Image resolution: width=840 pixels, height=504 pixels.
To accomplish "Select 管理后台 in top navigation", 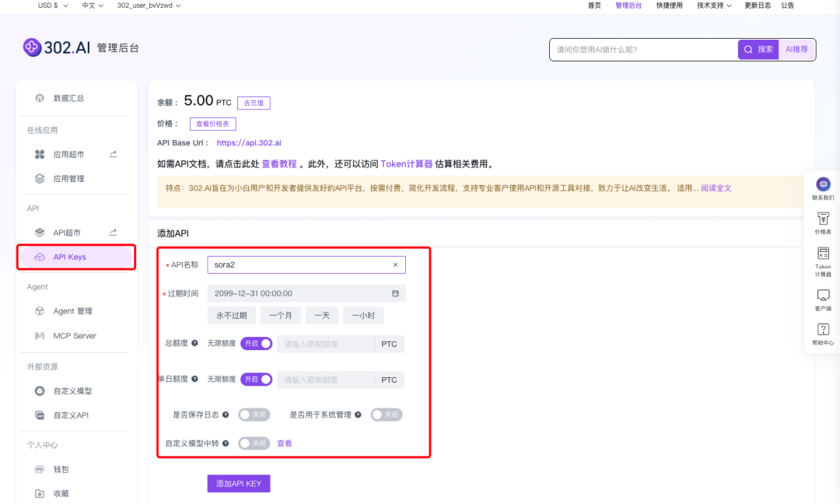I will (x=628, y=5).
